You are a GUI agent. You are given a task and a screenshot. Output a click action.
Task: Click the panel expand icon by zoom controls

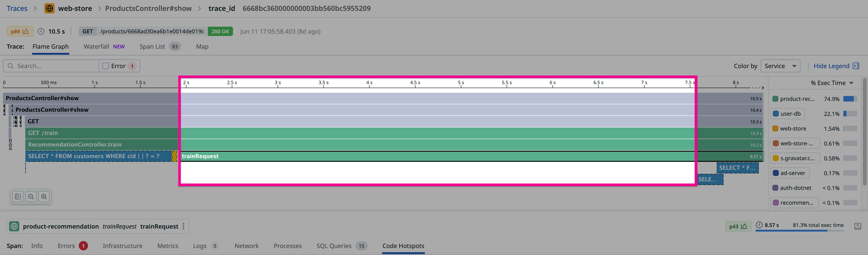coord(18,196)
